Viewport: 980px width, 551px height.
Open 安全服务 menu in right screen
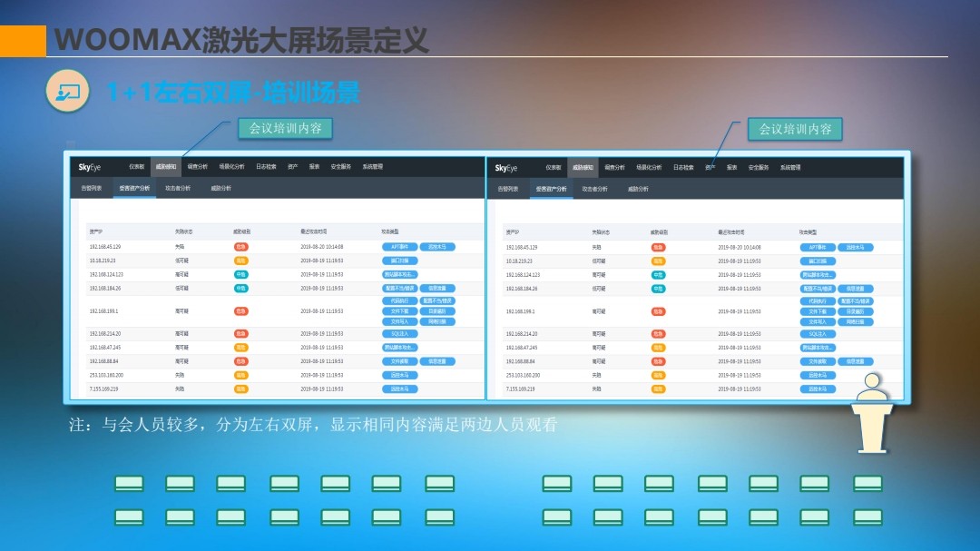tap(758, 168)
